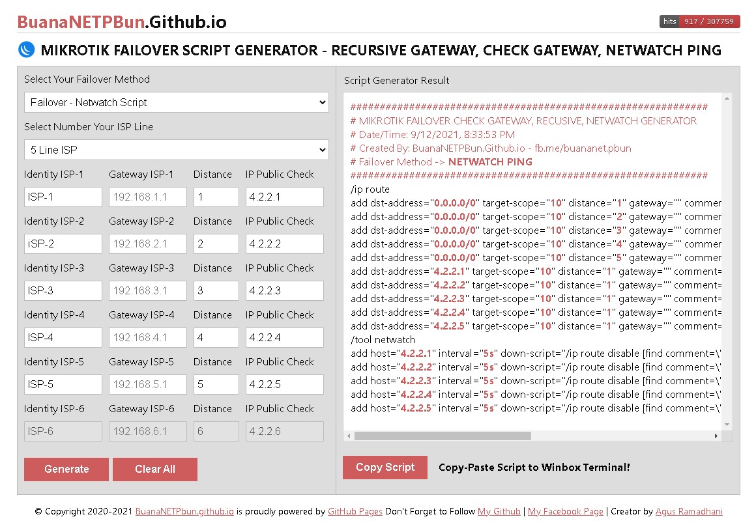Open the BuanaNETPbun.github.io copyright link
Viewport: 756px width, 532px height.
(184, 511)
